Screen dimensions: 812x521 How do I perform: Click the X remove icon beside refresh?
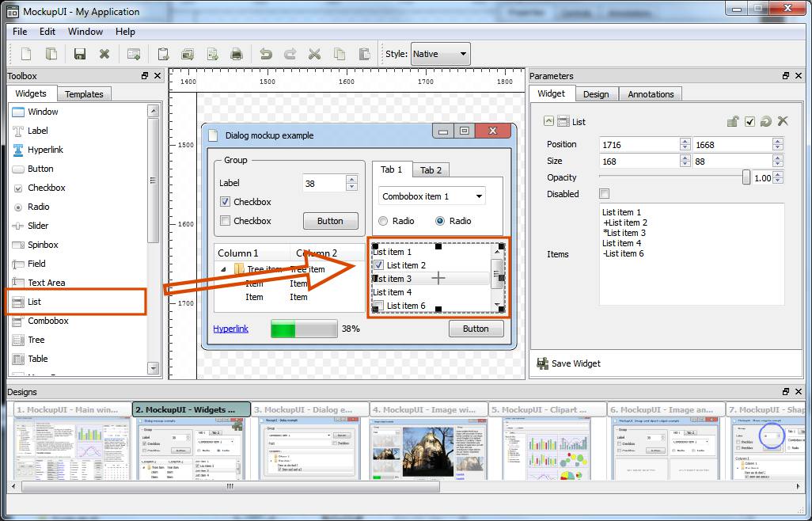tap(783, 121)
